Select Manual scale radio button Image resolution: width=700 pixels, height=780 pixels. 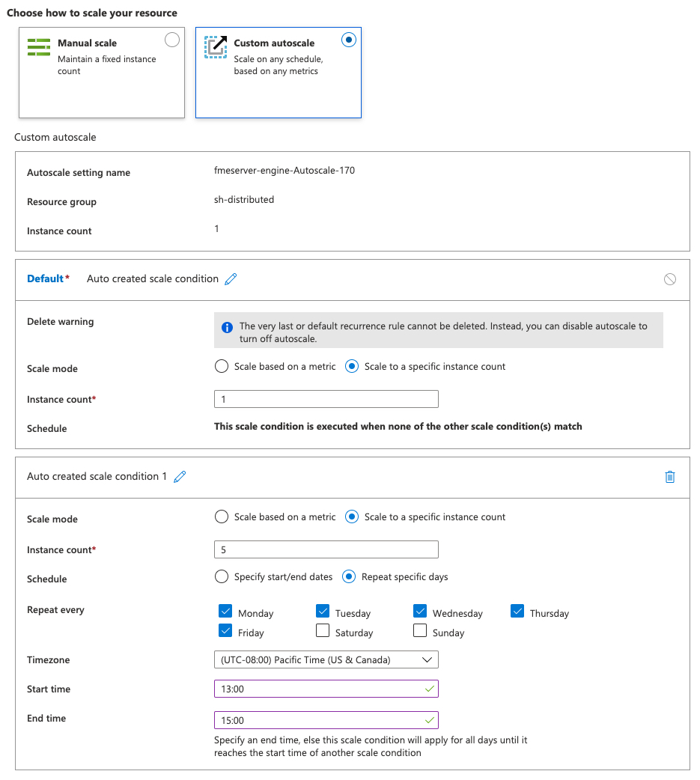coord(172,40)
